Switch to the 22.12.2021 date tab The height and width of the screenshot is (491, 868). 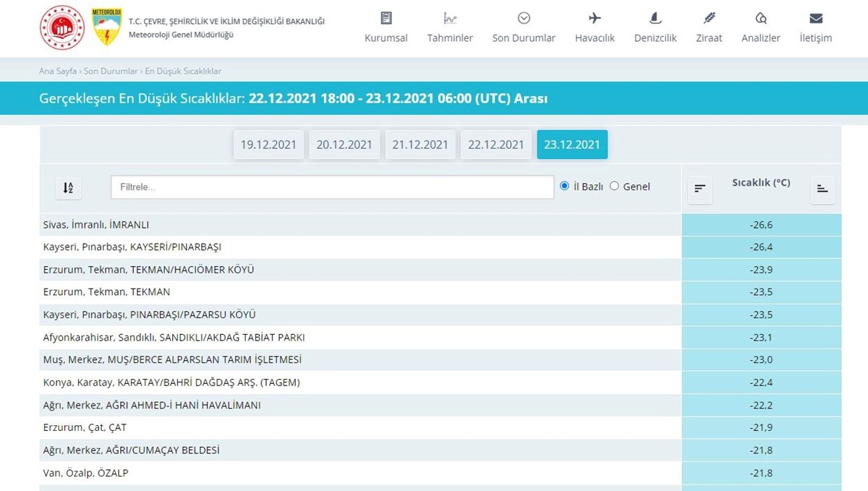pyautogui.click(x=495, y=145)
